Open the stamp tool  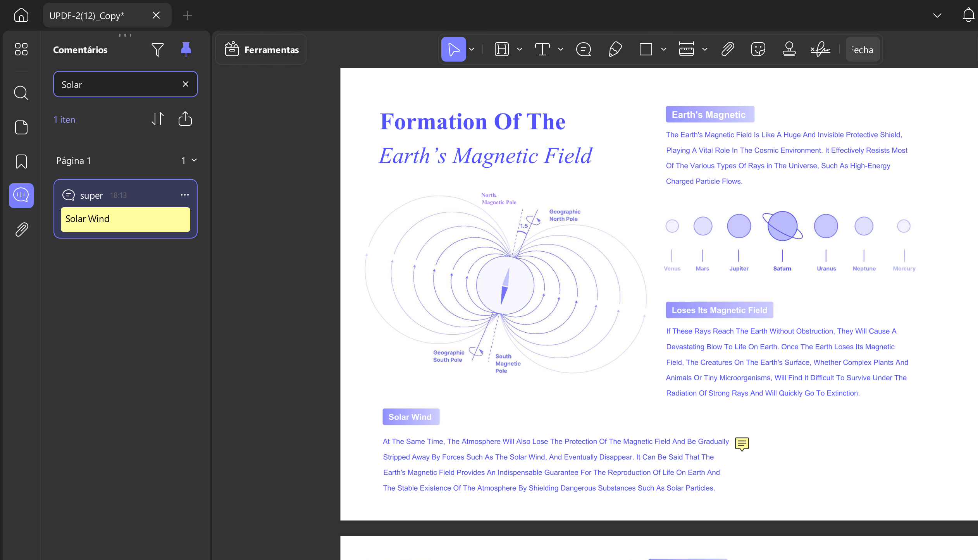pyautogui.click(x=789, y=49)
